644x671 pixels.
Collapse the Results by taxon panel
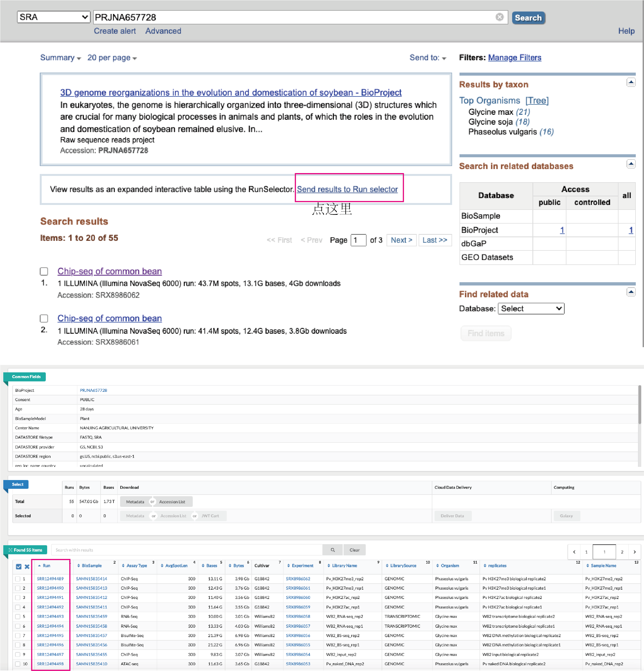631,82
